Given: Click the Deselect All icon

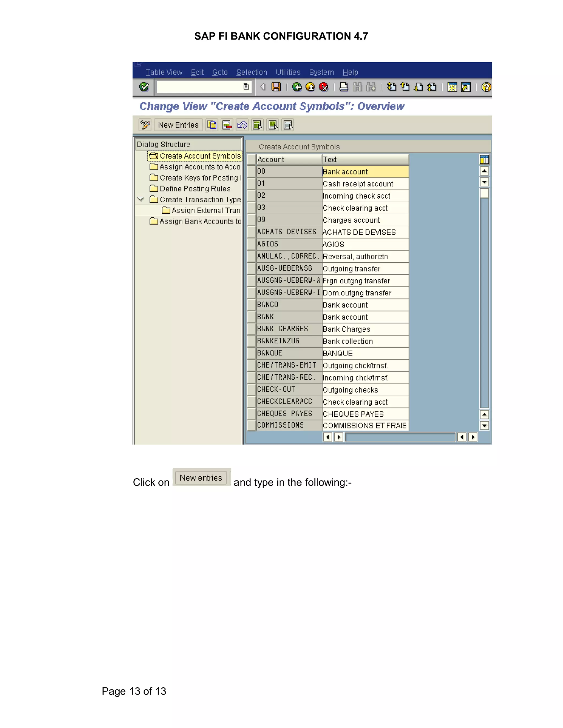Looking at the screenshot, I should point(288,125).
